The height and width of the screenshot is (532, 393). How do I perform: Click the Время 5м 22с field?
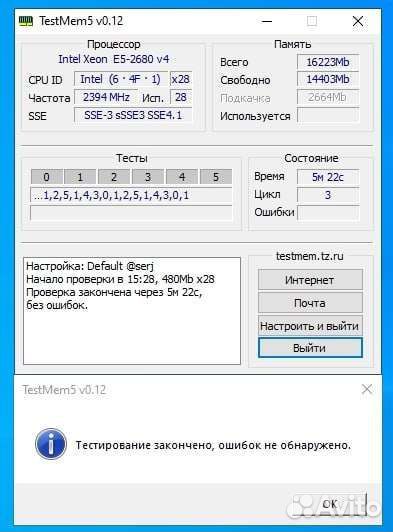point(328,177)
